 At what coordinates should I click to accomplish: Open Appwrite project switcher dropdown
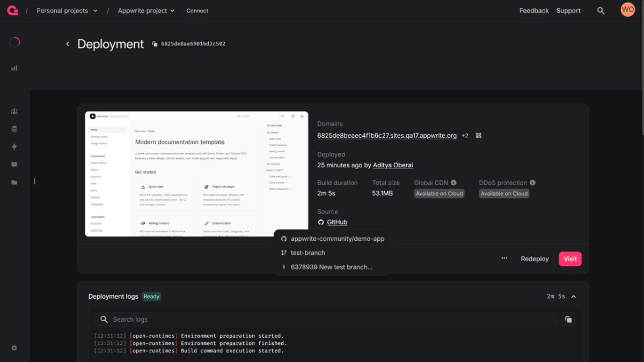click(x=146, y=11)
